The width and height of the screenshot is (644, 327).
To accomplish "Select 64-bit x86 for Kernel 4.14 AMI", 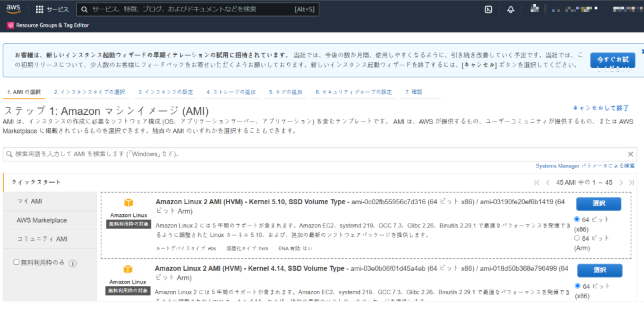I will (x=577, y=286).
